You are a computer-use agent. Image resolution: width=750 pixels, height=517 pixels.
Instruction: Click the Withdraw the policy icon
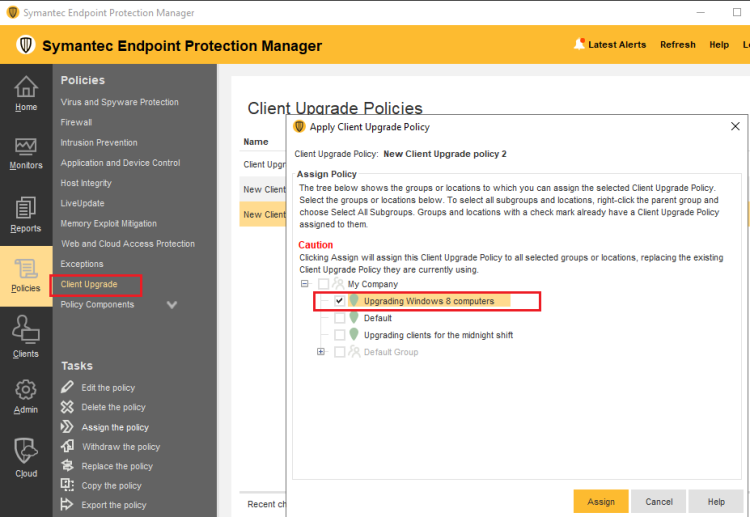pyautogui.click(x=67, y=446)
